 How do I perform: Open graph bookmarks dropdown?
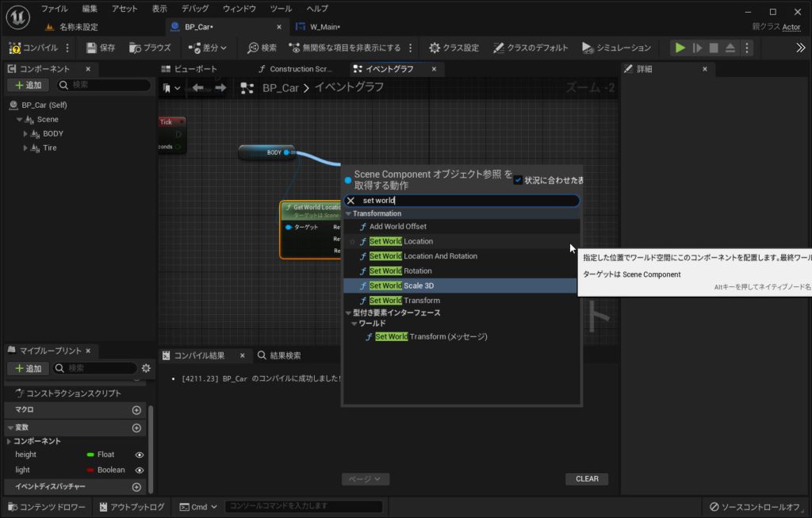click(171, 88)
